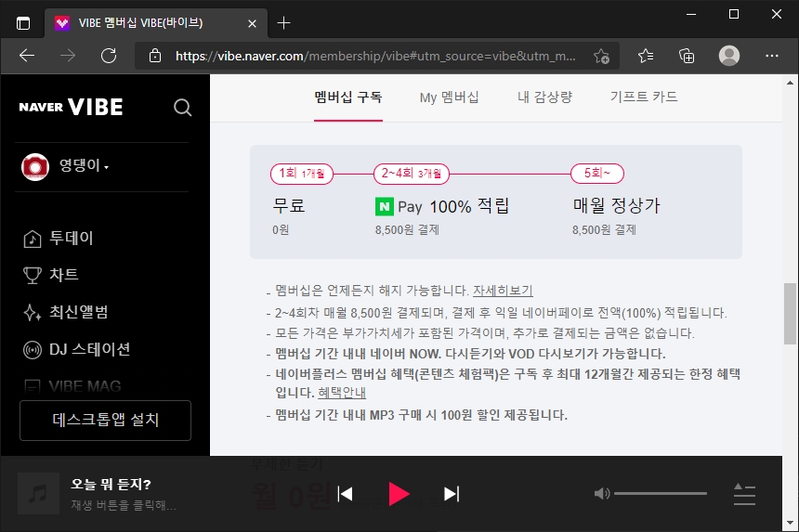Skip to the next track
Image resolution: width=799 pixels, height=532 pixels.
point(452,494)
